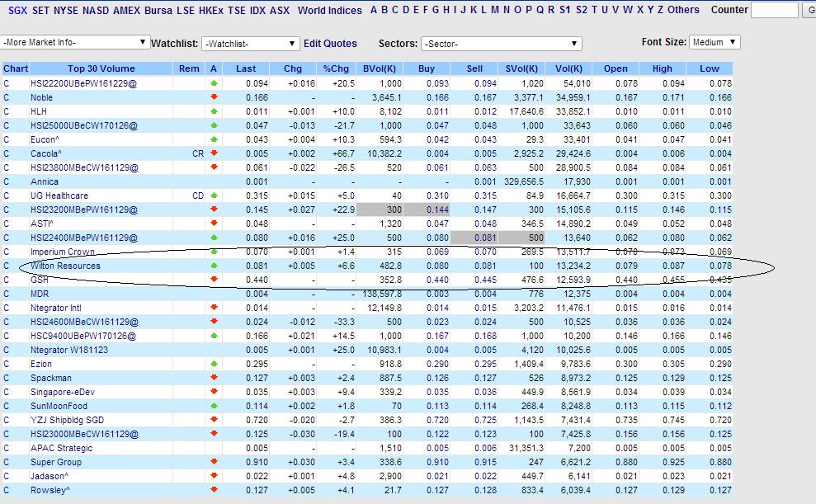
Task: Sort by Chart column header
Action: point(15,68)
